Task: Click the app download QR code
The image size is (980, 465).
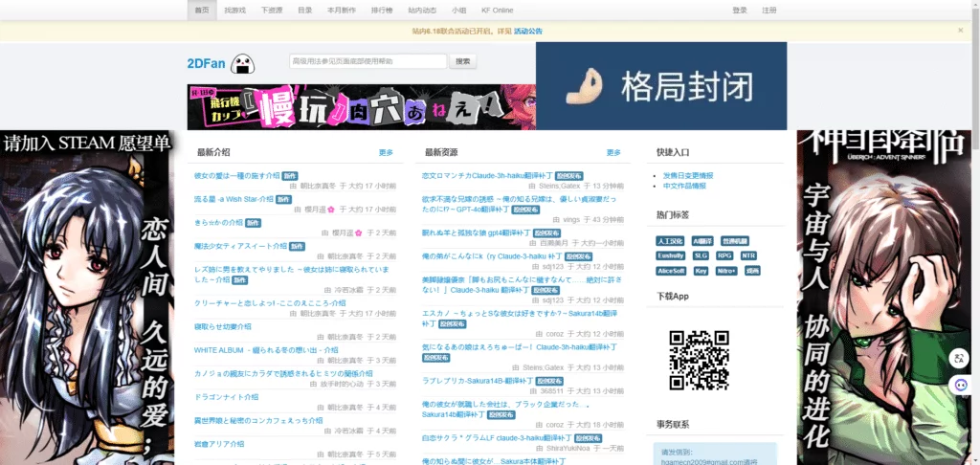Action: coord(699,360)
